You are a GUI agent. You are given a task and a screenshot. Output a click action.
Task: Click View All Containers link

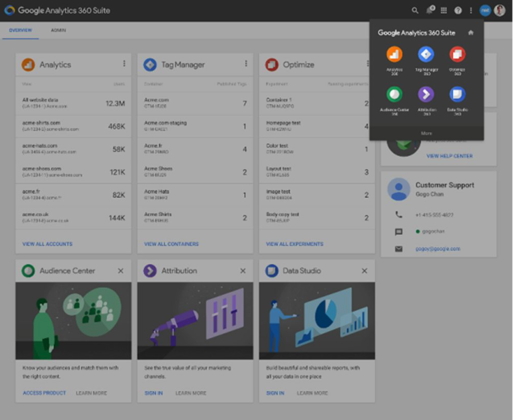[171, 244]
